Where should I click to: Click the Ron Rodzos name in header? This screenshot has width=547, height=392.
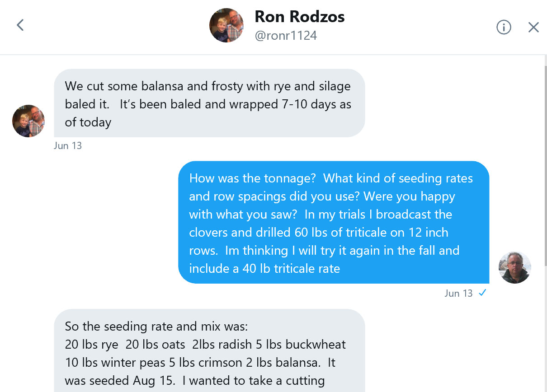[x=300, y=17]
